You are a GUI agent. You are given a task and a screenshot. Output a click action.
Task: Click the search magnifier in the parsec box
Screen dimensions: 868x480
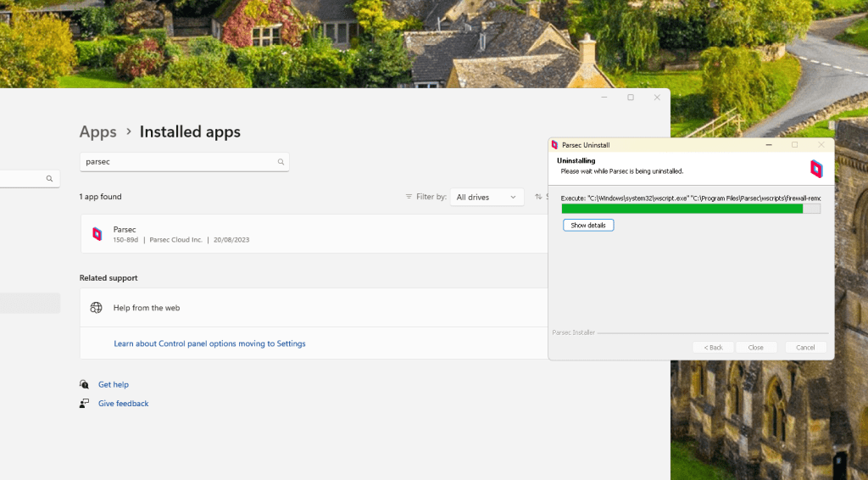point(281,162)
